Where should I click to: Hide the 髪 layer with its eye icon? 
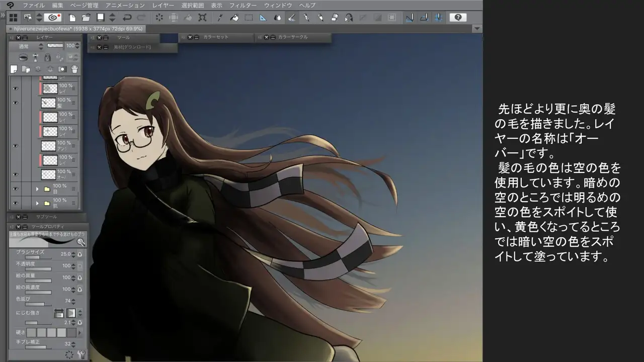coord(15,103)
